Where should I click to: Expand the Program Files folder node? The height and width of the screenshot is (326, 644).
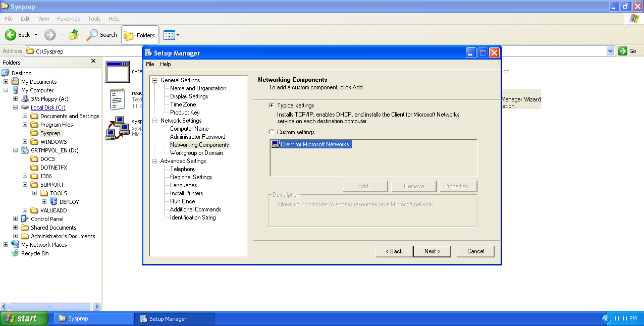(25, 125)
